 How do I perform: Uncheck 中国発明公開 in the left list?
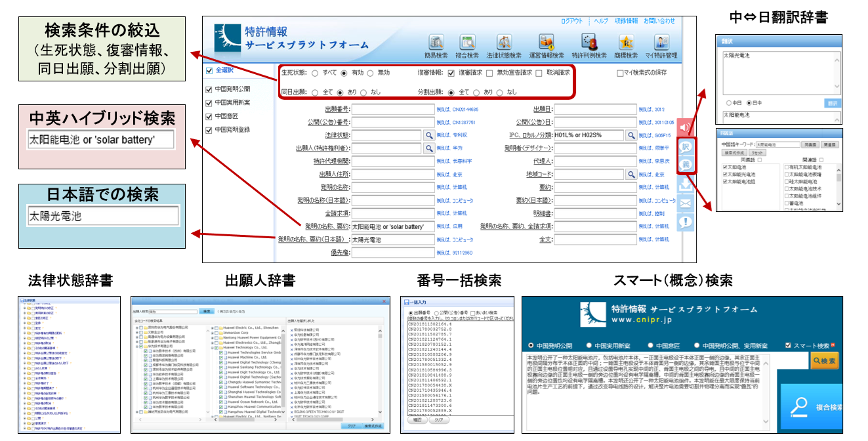tap(209, 89)
